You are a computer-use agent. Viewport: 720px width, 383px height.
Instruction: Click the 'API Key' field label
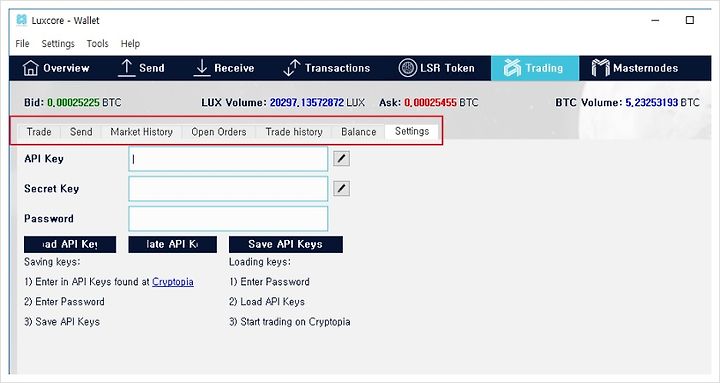pyautogui.click(x=44, y=158)
